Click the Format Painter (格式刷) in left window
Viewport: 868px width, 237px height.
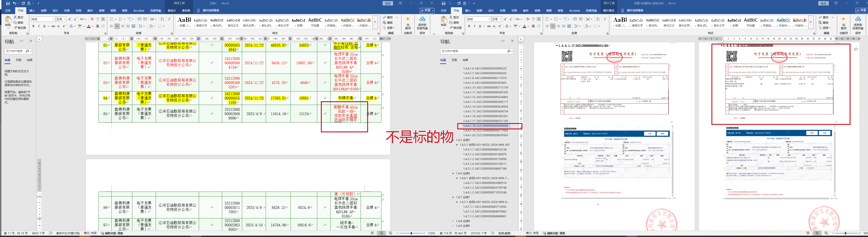(20, 28)
